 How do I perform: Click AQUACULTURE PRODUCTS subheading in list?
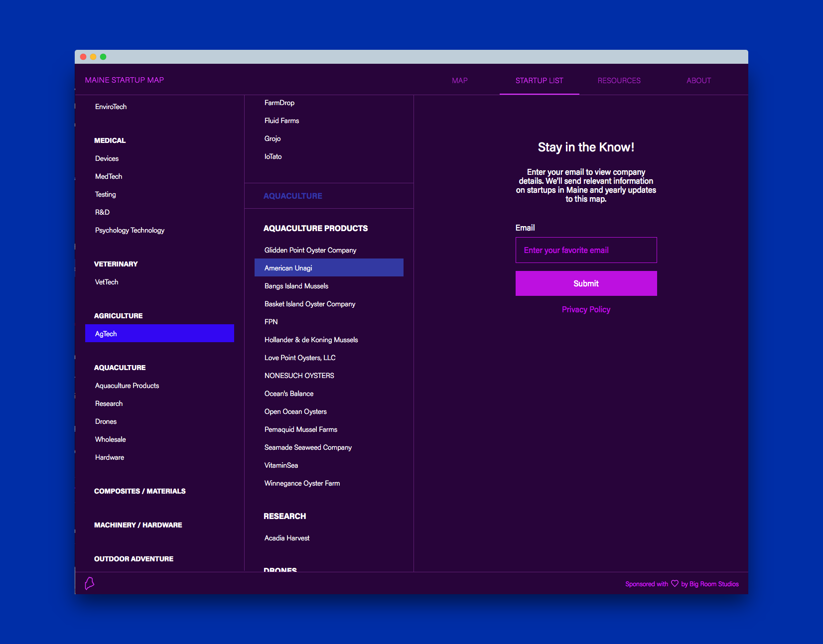[x=315, y=228]
